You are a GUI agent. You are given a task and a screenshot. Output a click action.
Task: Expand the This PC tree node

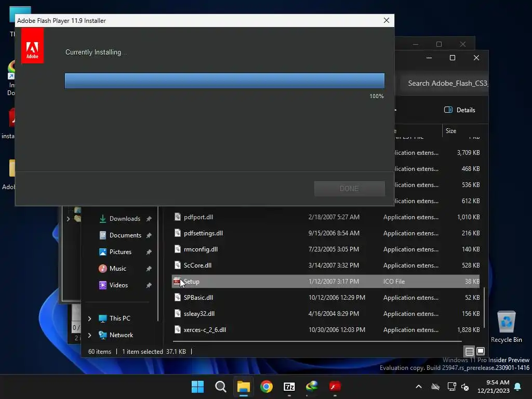pyautogui.click(x=89, y=318)
